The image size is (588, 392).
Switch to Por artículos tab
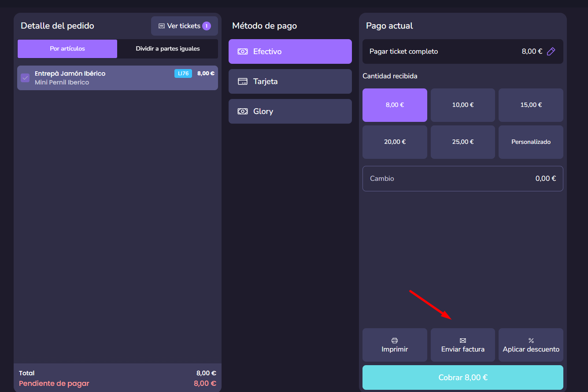67,49
